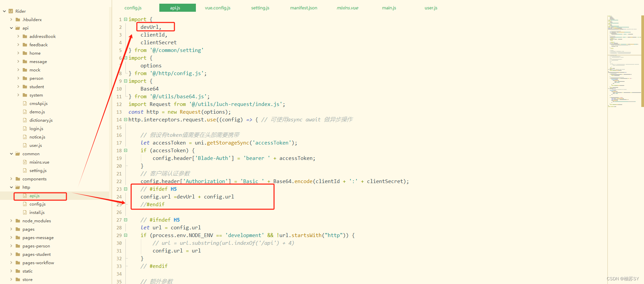Open the manifest.json tab

(x=304, y=8)
